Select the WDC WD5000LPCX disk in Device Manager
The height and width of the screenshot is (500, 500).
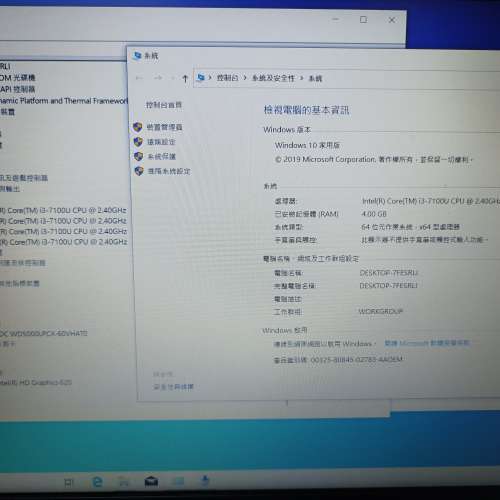click(44, 333)
